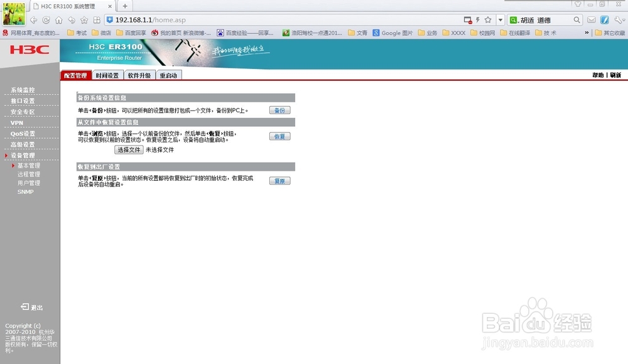Open the wrench tools menu
Screen dimensions: 628x364
[x=619, y=19]
